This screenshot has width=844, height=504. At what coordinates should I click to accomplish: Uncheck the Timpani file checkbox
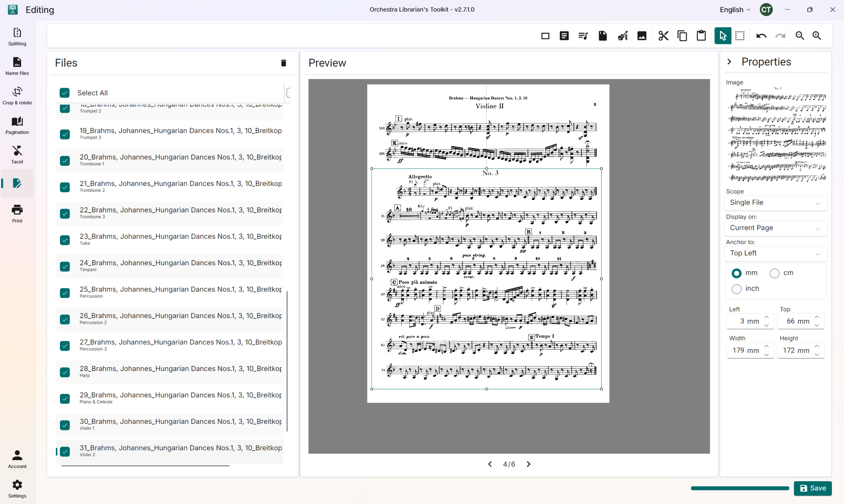click(65, 266)
